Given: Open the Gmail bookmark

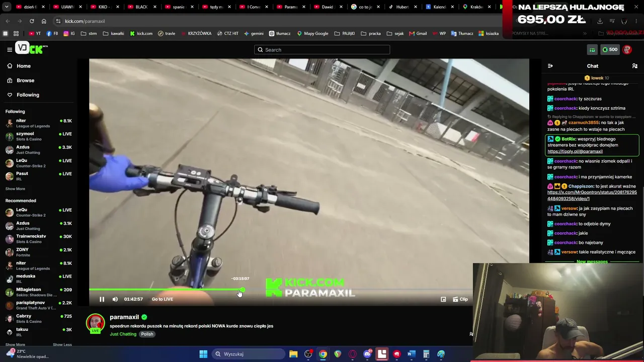Looking at the screenshot, I should 418,34.
